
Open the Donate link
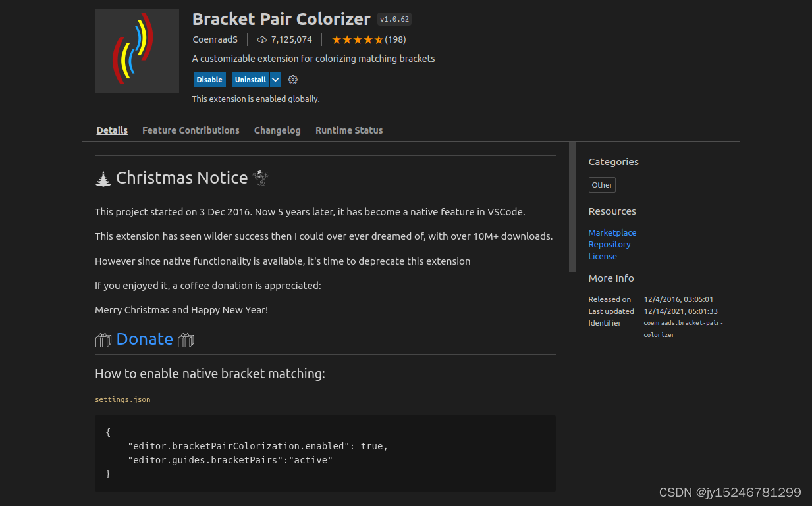click(x=145, y=339)
